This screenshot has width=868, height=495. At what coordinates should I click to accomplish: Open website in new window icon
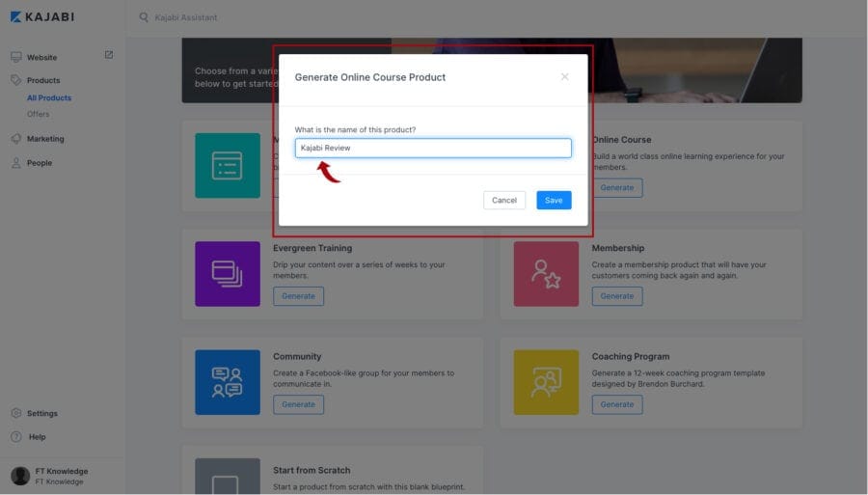click(109, 54)
